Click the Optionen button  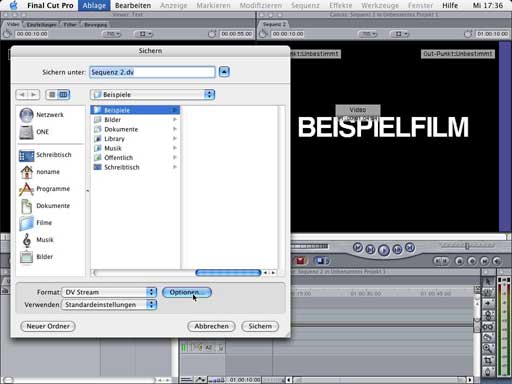point(187,292)
